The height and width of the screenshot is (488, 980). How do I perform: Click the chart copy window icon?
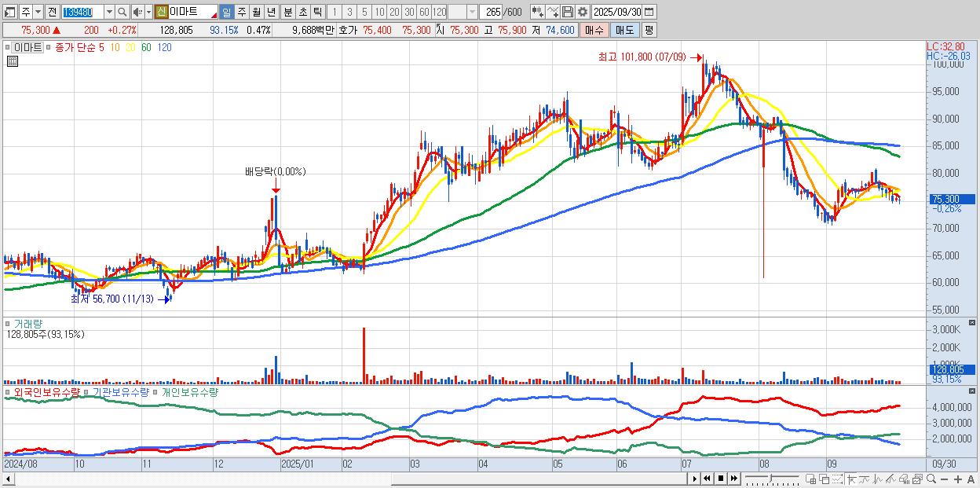(x=917, y=479)
